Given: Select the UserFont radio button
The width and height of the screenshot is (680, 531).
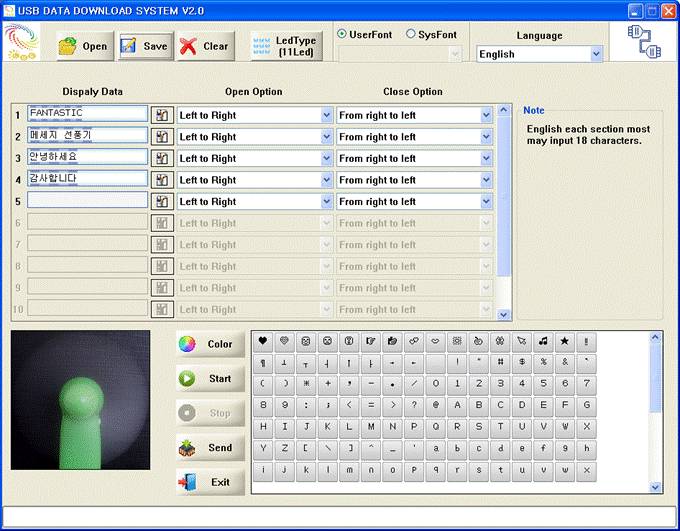Looking at the screenshot, I should coord(342,34).
